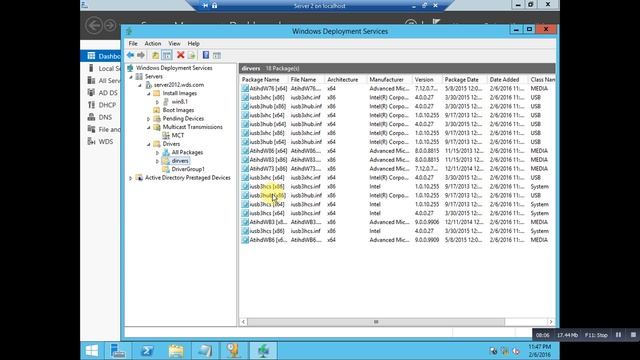Open the View menu
The image size is (640, 360).
(x=174, y=43)
